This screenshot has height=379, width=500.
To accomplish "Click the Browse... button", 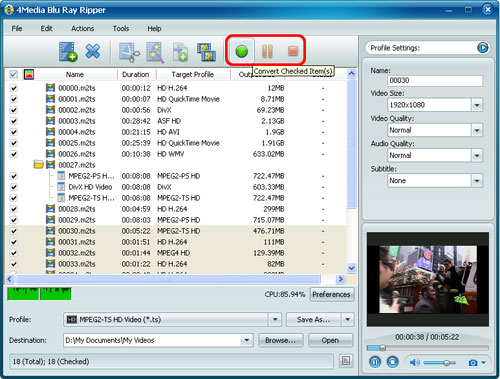I will click(x=280, y=340).
